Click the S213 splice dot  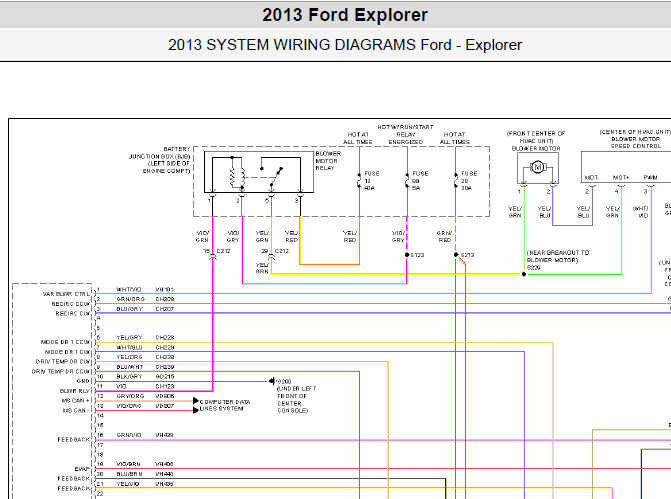point(456,255)
